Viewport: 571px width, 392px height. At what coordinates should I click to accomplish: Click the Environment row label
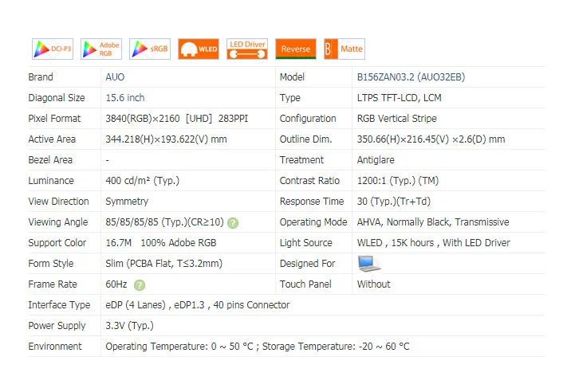55,347
